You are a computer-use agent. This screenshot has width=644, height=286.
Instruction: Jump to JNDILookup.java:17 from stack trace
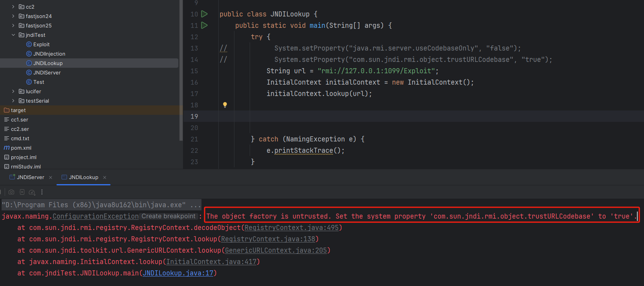tap(178, 273)
